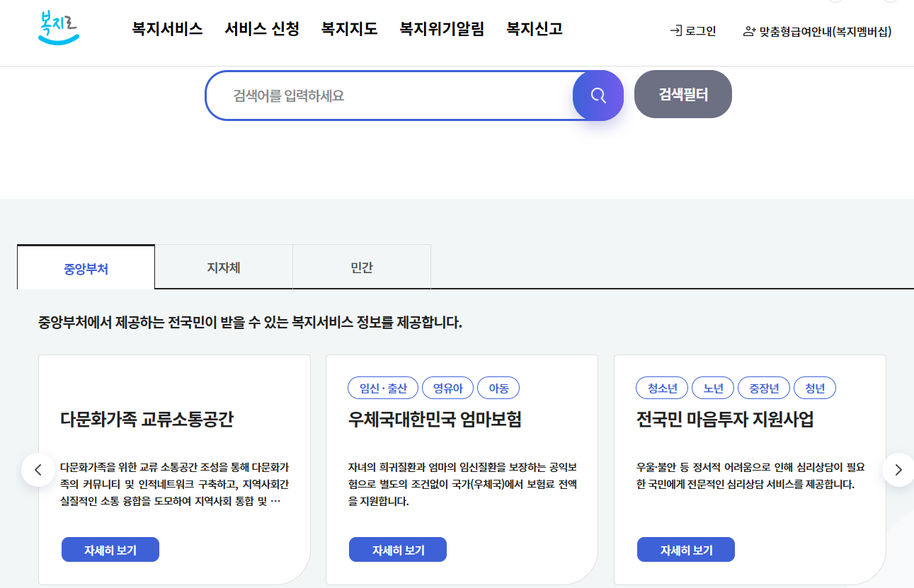The height and width of the screenshot is (588, 914).
Task: Open the 다문화가족 교류소통공간 card title
Action: pos(147,420)
